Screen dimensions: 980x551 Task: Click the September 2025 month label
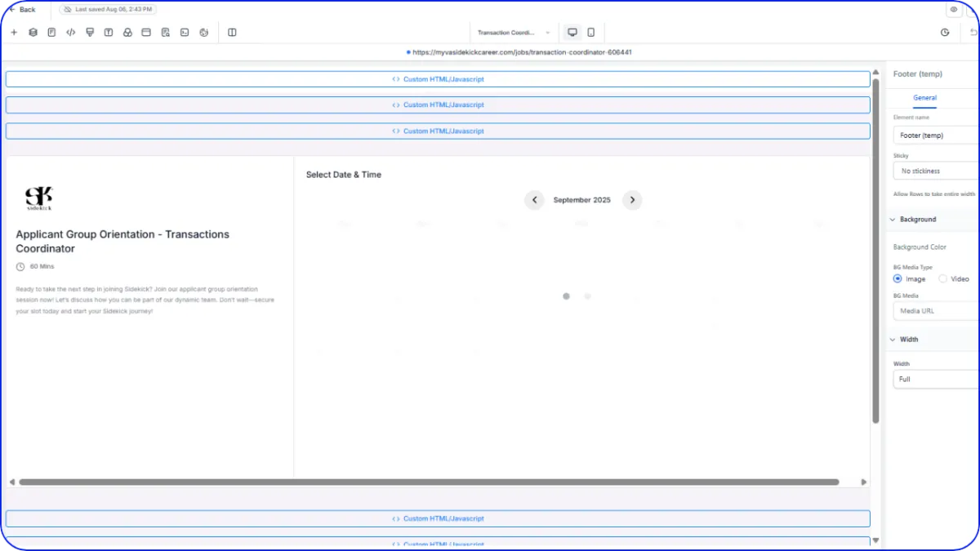pyautogui.click(x=581, y=200)
